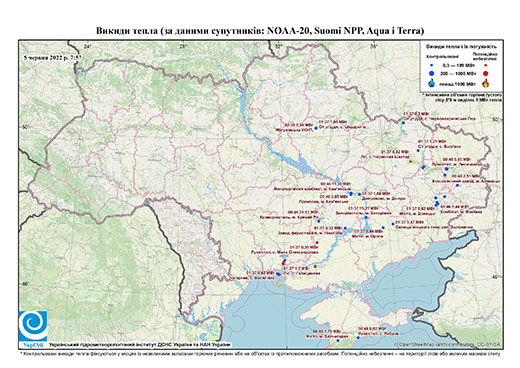Select the blue marker at Zaporizhzhia
520x368 pixels.
366,218
